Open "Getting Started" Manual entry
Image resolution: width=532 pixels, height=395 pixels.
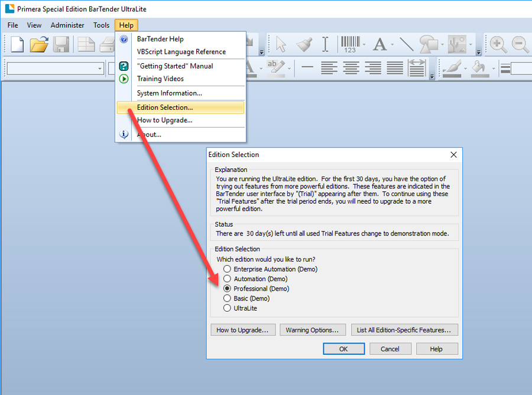tap(180, 66)
